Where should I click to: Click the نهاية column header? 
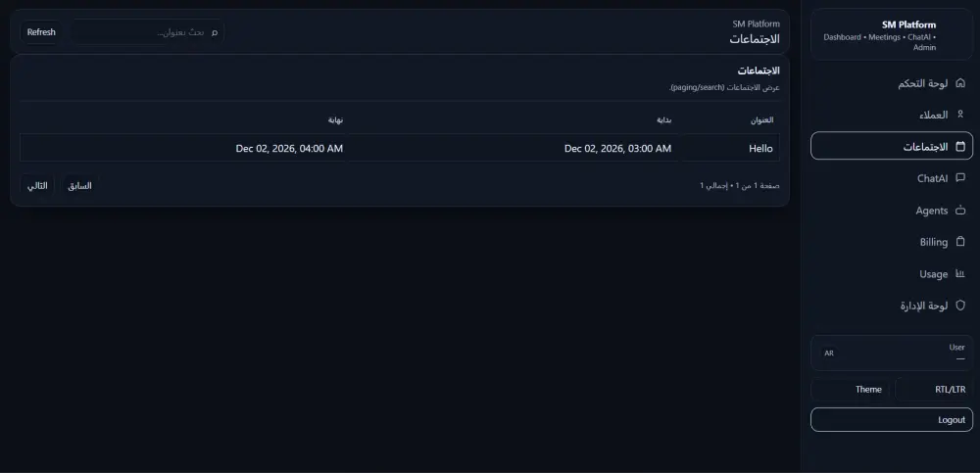point(335,120)
